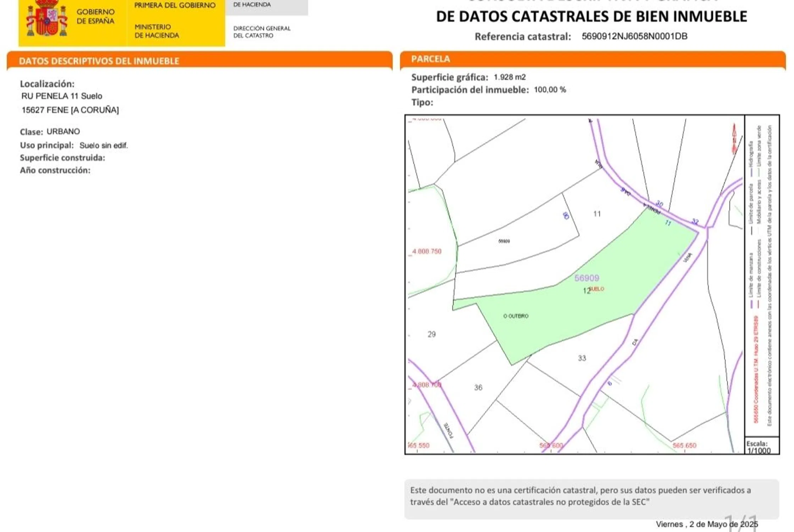This screenshot has width=794, height=532.
Task: Click the address RU PENELA 11 Suelo
Action: (62, 96)
